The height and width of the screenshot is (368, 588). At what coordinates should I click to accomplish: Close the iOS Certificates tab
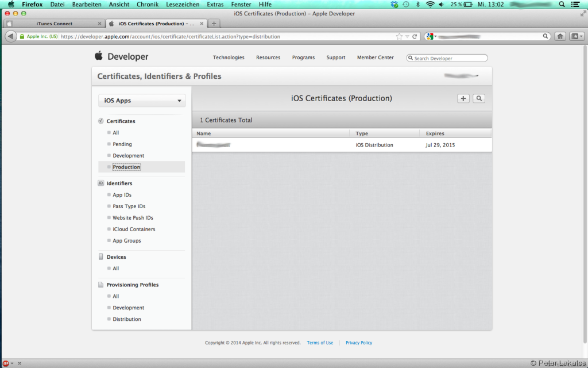click(202, 23)
